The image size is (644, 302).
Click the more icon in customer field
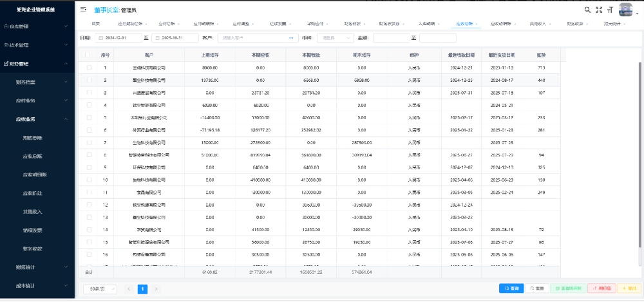click(x=292, y=38)
